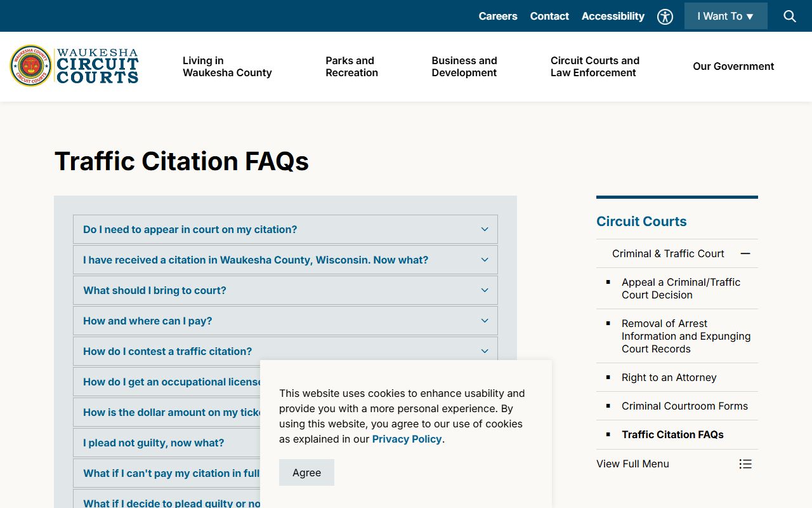Image resolution: width=812 pixels, height=508 pixels.
Task: Open Removal of Arrest Information and Expunging
Action: tap(686, 336)
